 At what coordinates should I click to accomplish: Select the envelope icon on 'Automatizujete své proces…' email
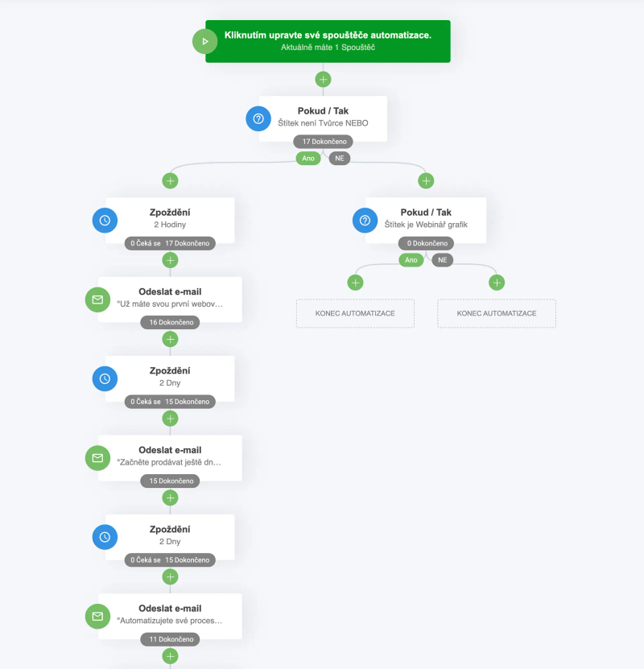97,616
